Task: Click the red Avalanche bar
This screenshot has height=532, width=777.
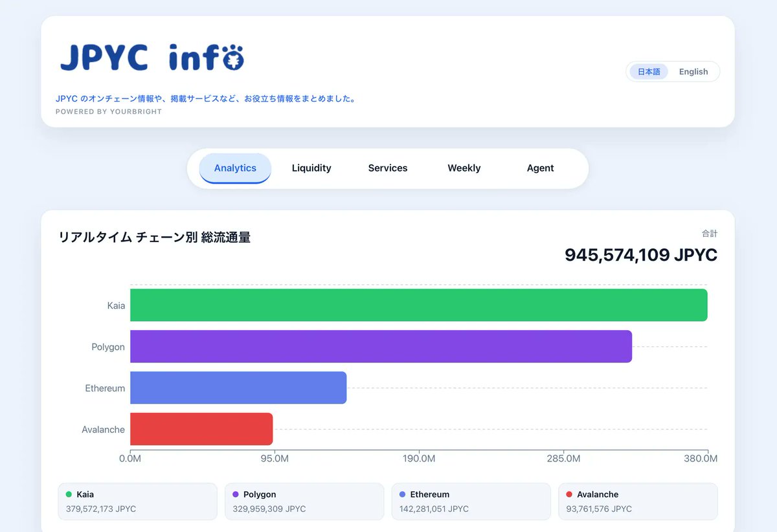Action: 201,429
